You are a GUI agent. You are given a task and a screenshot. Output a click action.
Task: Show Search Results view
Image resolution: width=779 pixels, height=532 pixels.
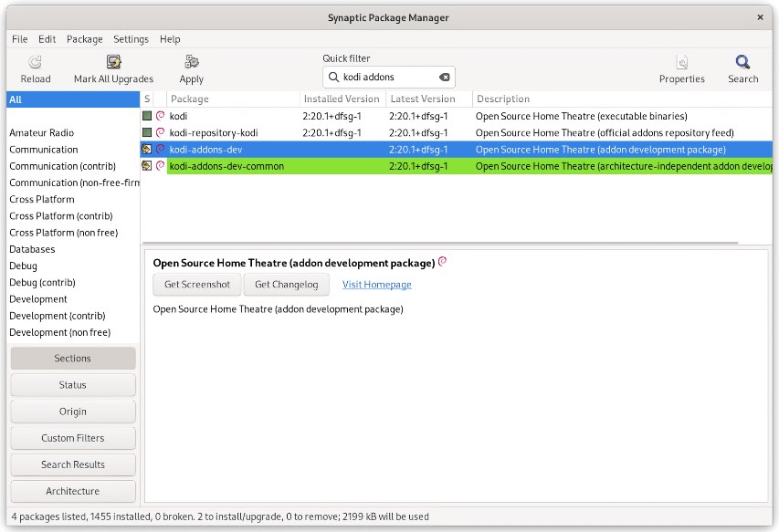pos(72,464)
